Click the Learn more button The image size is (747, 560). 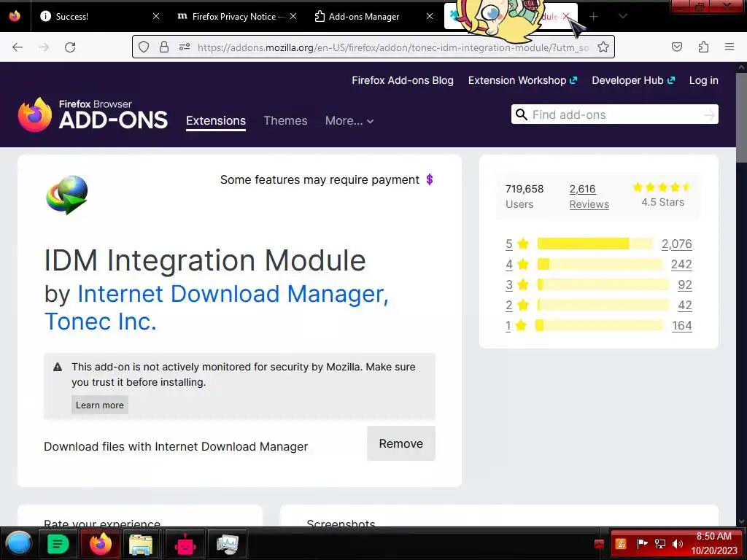(99, 405)
